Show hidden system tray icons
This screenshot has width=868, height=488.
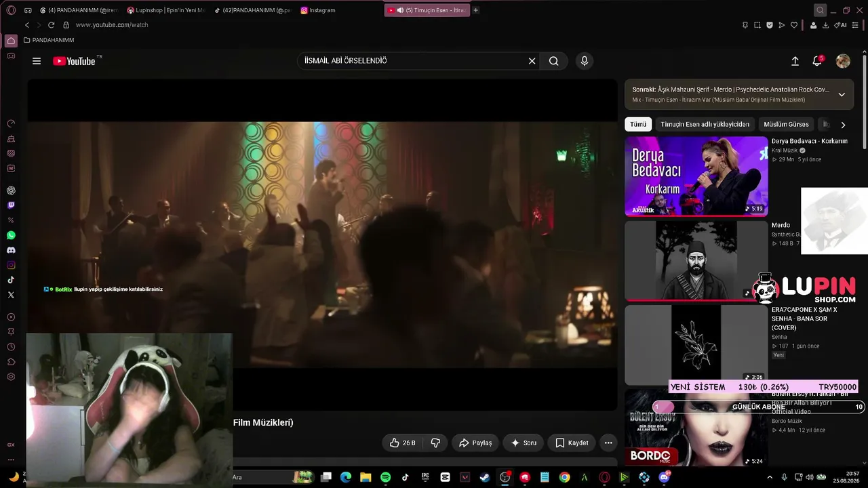pos(770,477)
